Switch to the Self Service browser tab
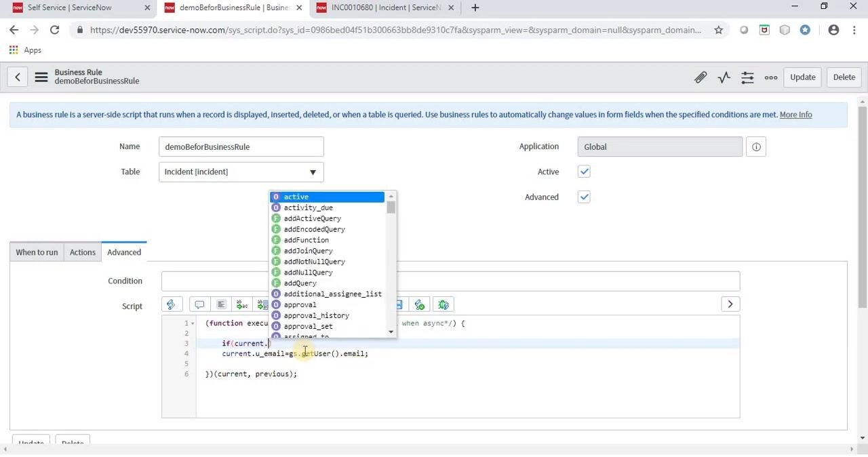 70,7
